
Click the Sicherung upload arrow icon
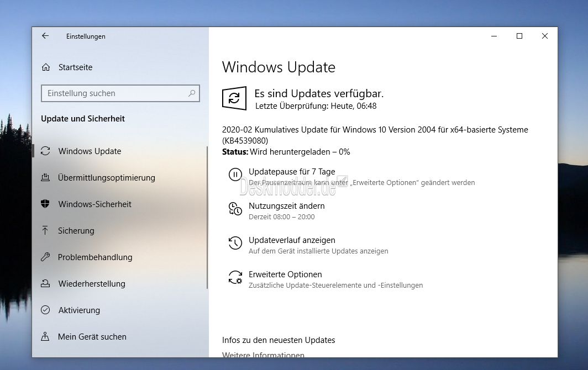(x=45, y=230)
